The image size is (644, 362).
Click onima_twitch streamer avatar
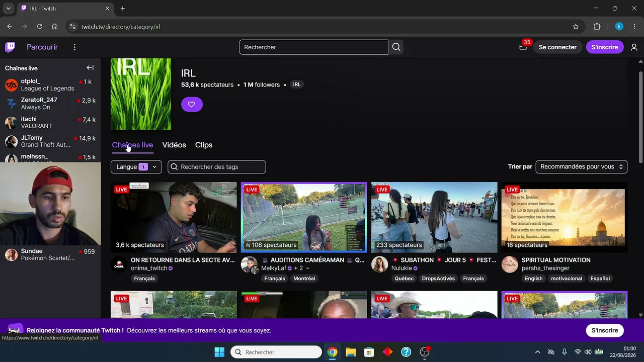119,264
